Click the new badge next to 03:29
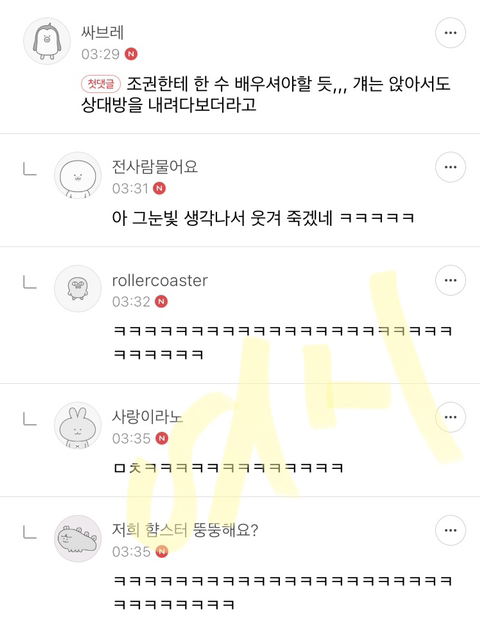Viewport: 480px width, 628px height. tap(131, 54)
